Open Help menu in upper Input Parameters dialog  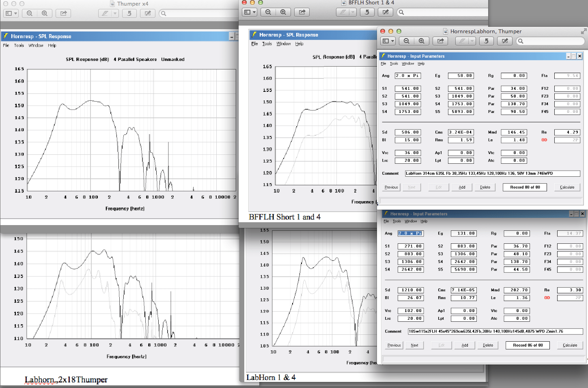(x=421, y=64)
